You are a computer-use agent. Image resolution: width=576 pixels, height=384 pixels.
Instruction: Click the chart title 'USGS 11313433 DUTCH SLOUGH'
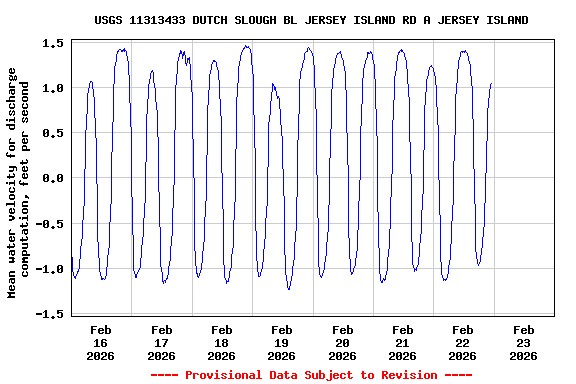[x=312, y=20]
